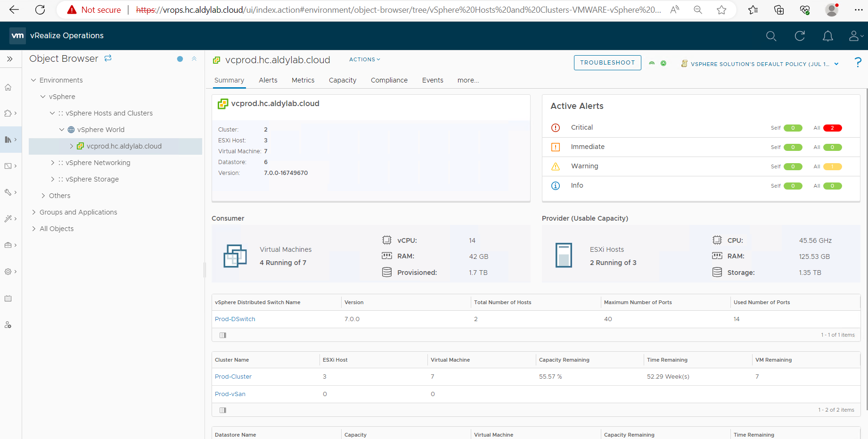Click the red Critical All alerts badge
The height and width of the screenshot is (439, 868).
tap(832, 128)
